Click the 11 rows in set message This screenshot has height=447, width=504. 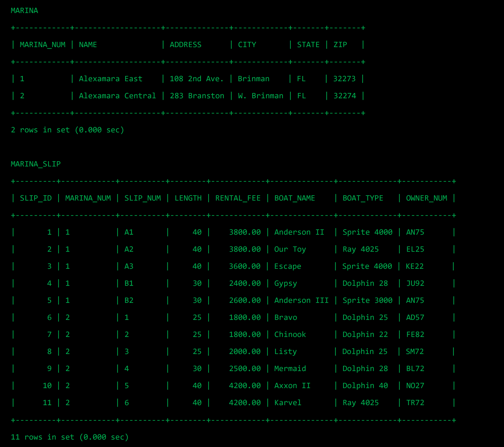pos(70,437)
